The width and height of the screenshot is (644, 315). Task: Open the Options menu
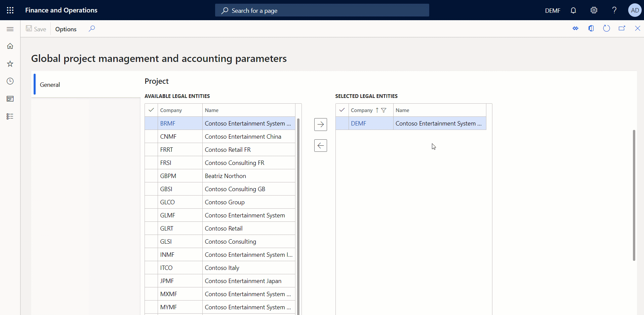pos(66,29)
